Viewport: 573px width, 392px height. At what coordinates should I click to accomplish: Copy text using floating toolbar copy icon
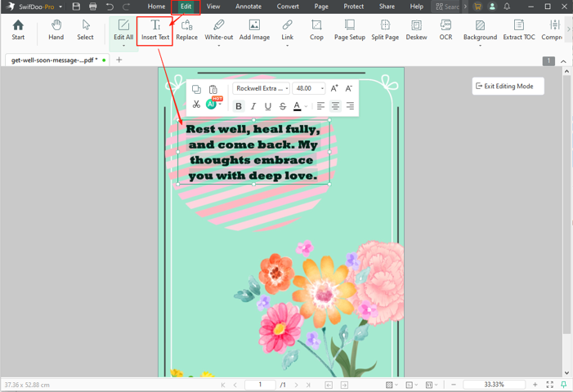pos(196,89)
